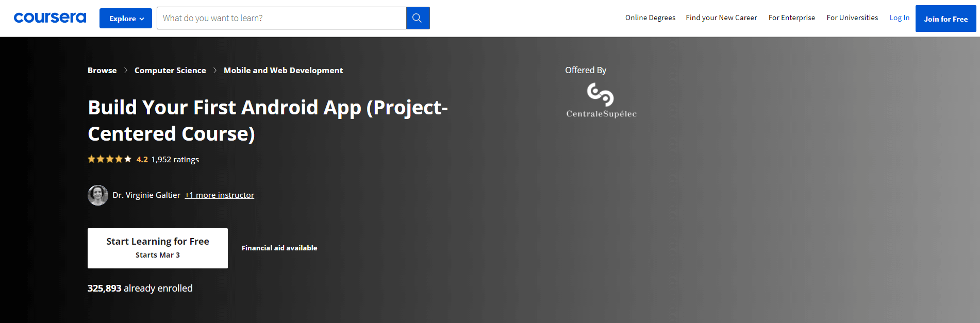This screenshot has width=980, height=323.
Task: Go to Browse breadcrumb
Action: tap(102, 71)
